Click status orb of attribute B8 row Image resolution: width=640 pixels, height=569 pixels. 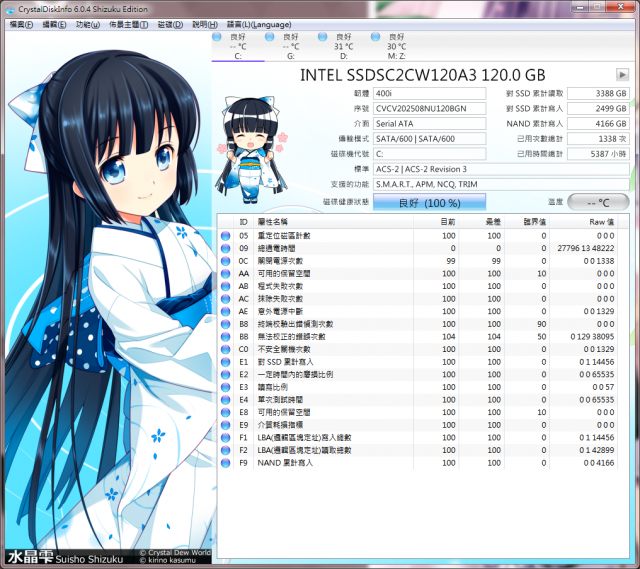pyautogui.click(x=225, y=325)
